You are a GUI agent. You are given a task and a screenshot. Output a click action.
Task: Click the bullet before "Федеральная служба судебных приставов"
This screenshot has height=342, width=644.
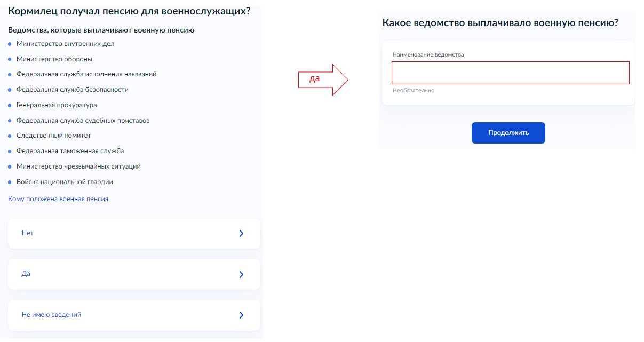coord(10,121)
